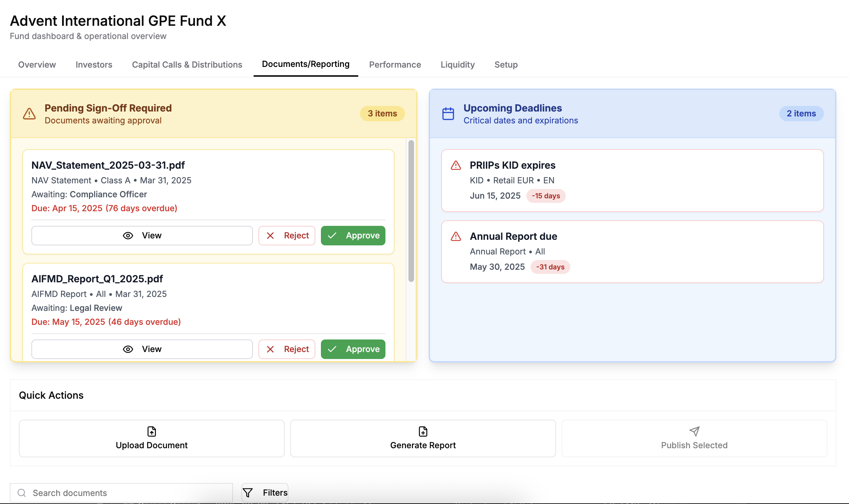849x504 pixels.
Task: Click the file-plus icon above Generate Report
Action: coord(423,432)
